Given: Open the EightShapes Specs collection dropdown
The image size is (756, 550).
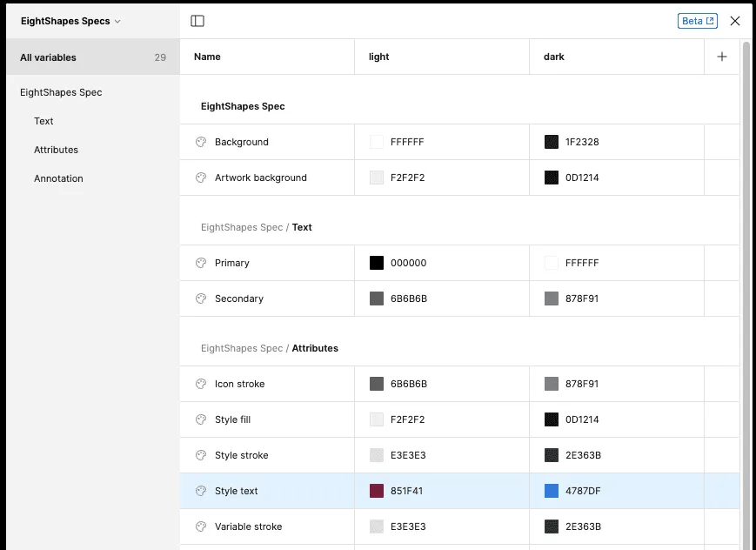Looking at the screenshot, I should [70, 21].
